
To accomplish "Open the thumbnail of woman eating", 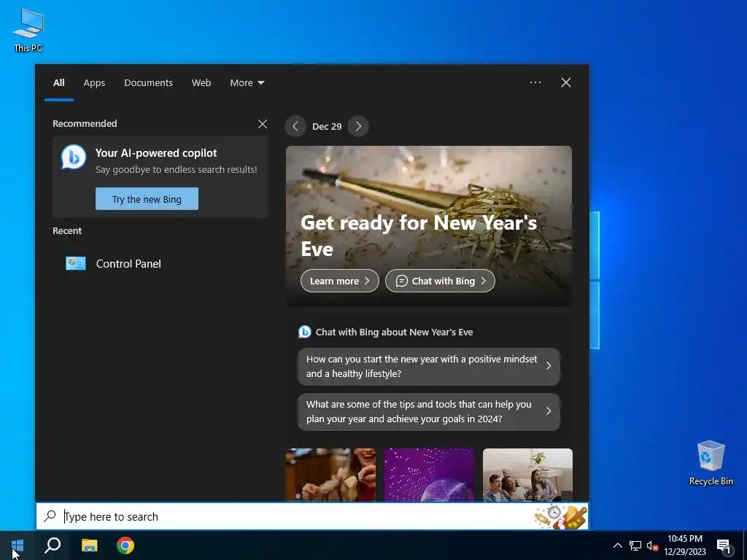I will point(330,475).
